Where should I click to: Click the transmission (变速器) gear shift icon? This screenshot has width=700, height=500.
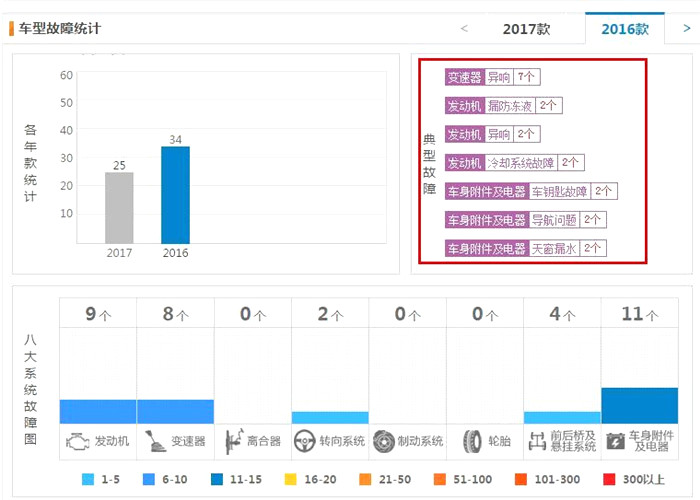(x=154, y=440)
